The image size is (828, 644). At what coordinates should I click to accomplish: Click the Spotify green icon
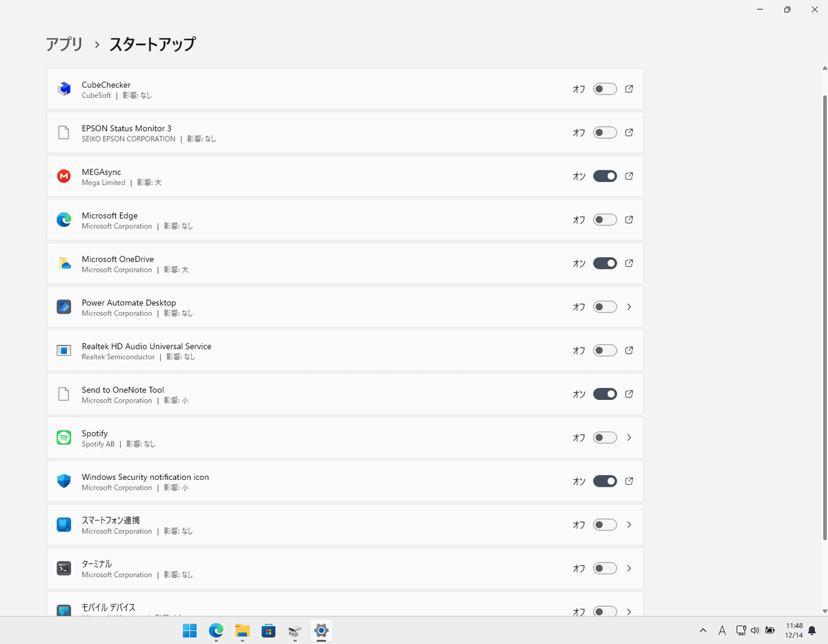click(x=63, y=437)
